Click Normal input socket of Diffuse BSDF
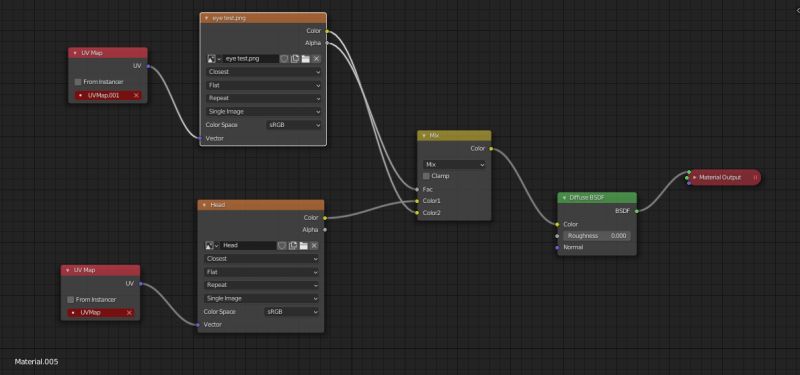Screen dimensions: 800x375 click(x=558, y=247)
